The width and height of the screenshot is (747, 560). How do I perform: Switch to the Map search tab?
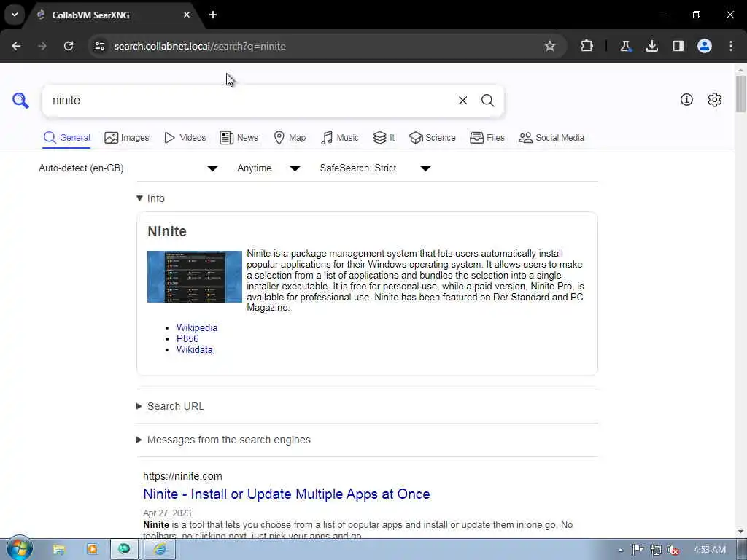click(x=290, y=138)
